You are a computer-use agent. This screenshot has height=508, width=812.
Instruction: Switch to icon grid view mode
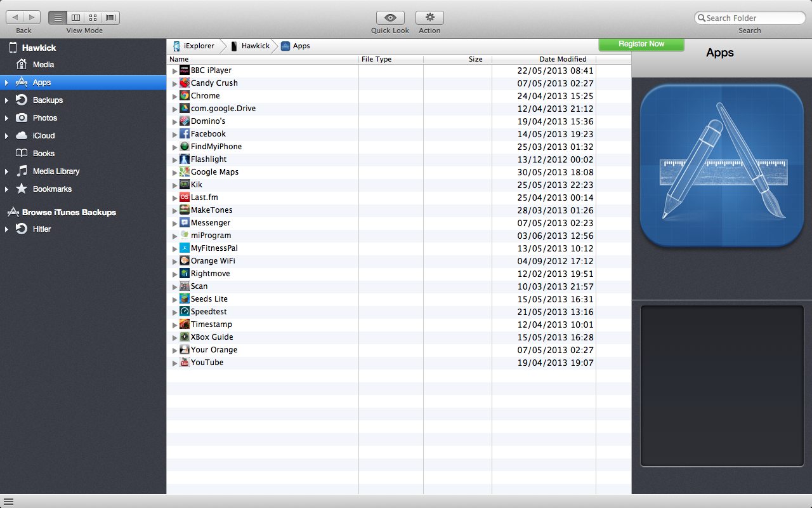click(x=93, y=18)
